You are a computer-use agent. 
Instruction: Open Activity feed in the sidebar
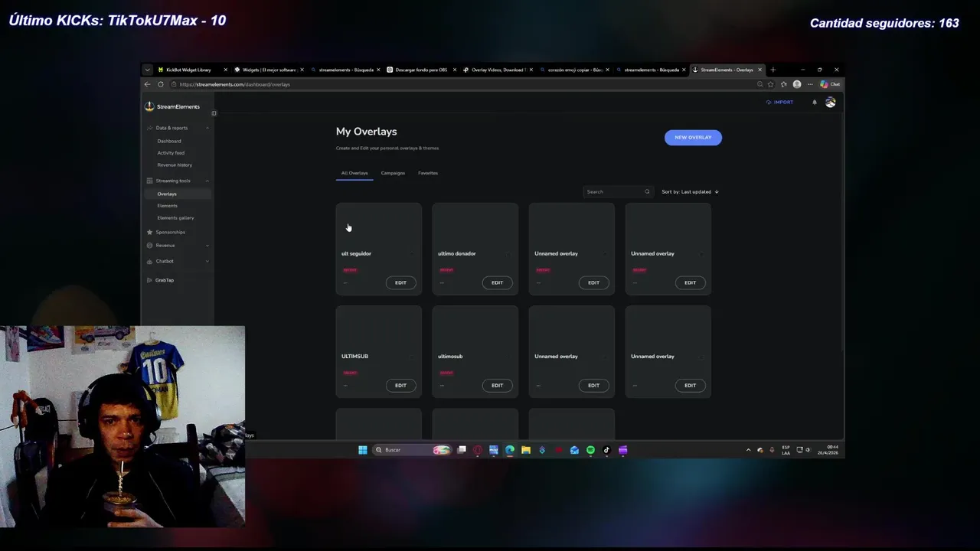171,153
